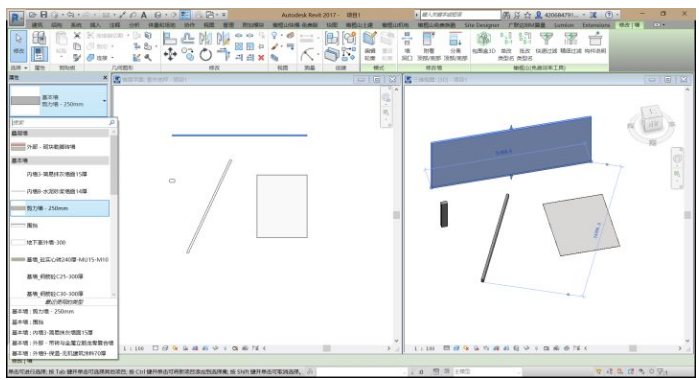Click Attach Top/Base tool
This screenshot has width=699, height=380.
coord(429,46)
